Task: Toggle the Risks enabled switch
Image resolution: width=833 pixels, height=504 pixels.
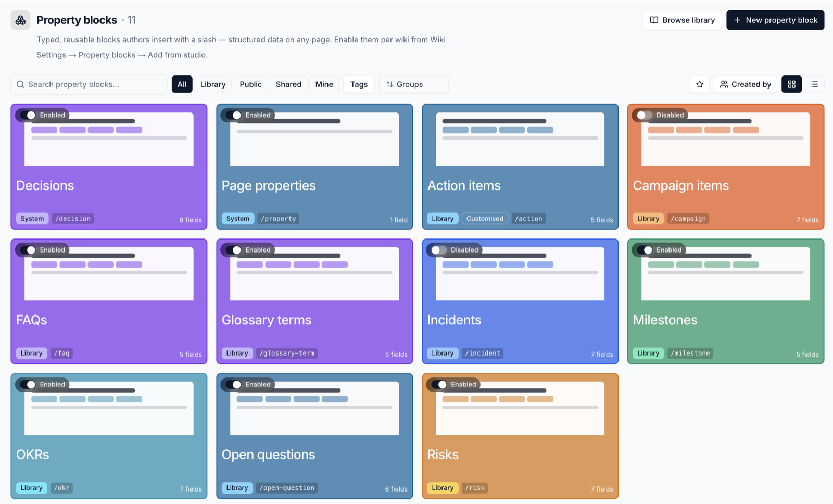Action: point(439,384)
